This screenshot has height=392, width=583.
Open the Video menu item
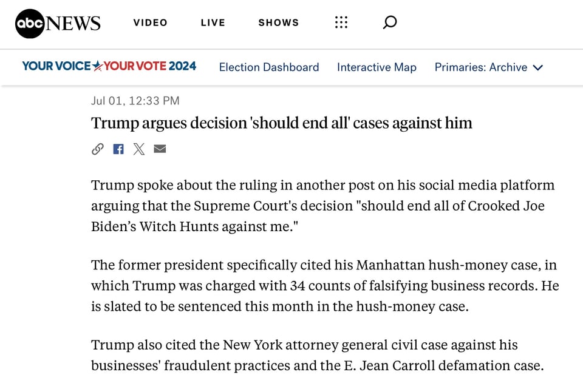point(151,22)
